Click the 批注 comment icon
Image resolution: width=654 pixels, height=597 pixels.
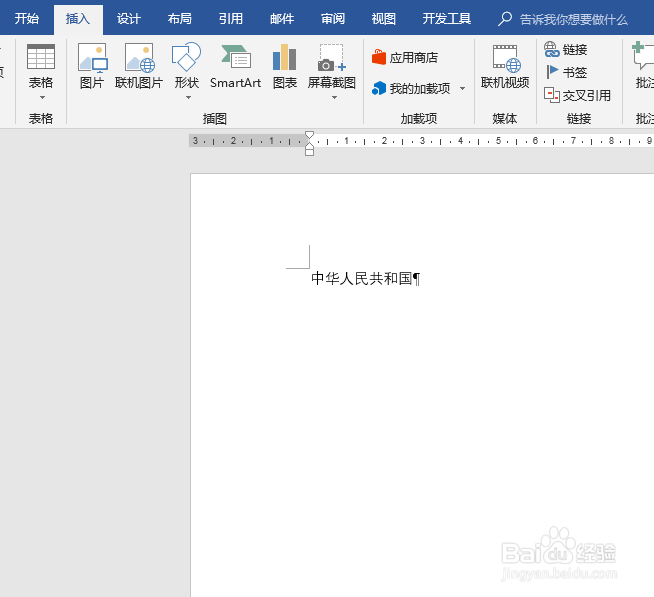(643, 55)
